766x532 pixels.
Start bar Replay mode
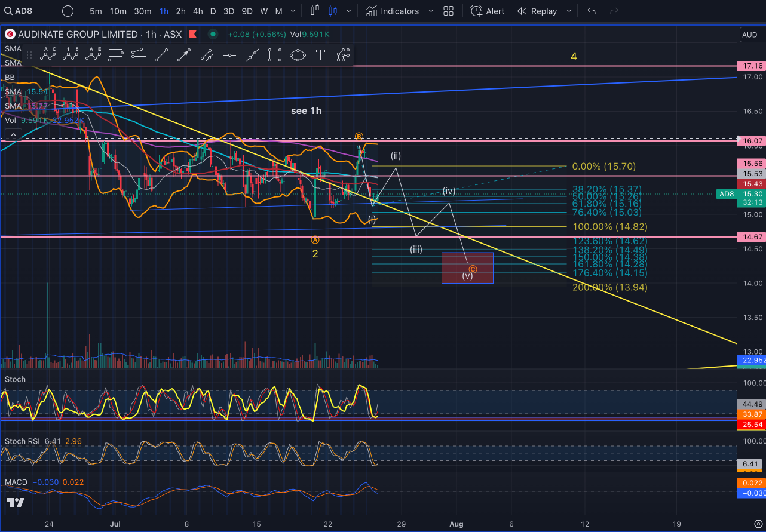coord(537,11)
